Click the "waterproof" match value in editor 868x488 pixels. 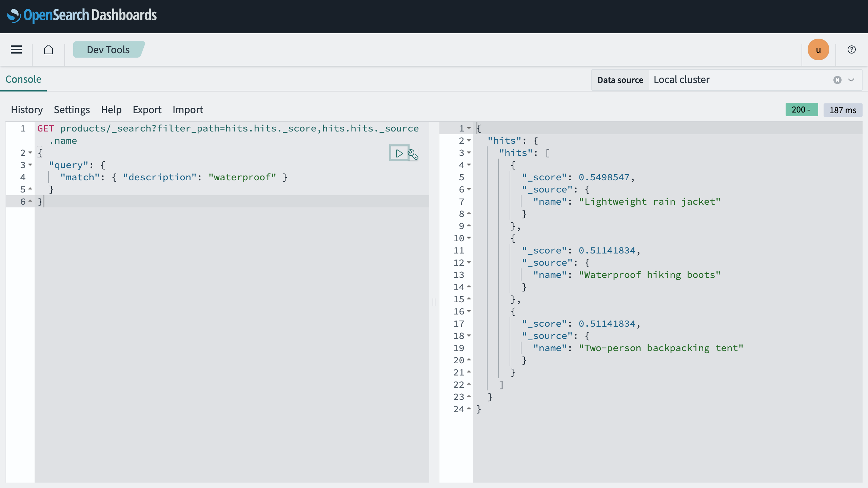[242, 177]
